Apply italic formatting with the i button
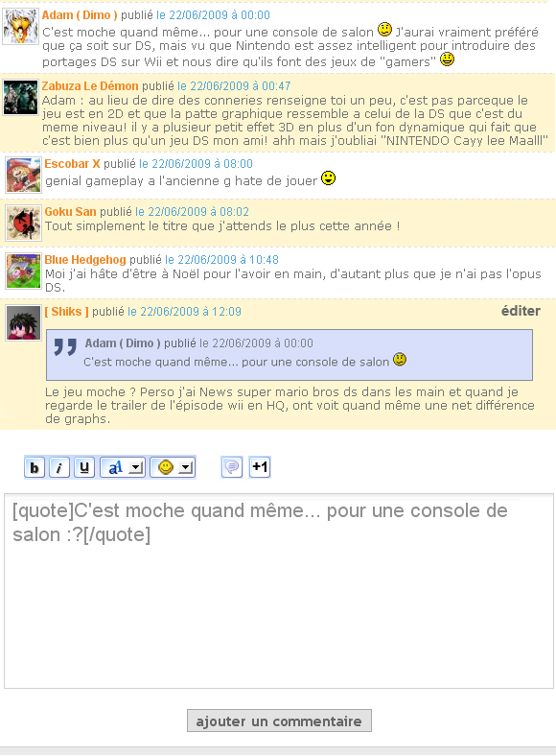The width and height of the screenshot is (556, 756). tap(59, 467)
